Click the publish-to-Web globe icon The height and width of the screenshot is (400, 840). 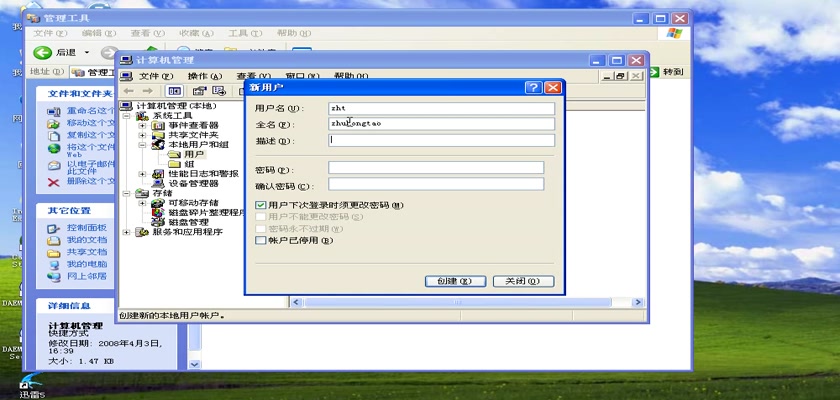pyautogui.click(x=54, y=149)
